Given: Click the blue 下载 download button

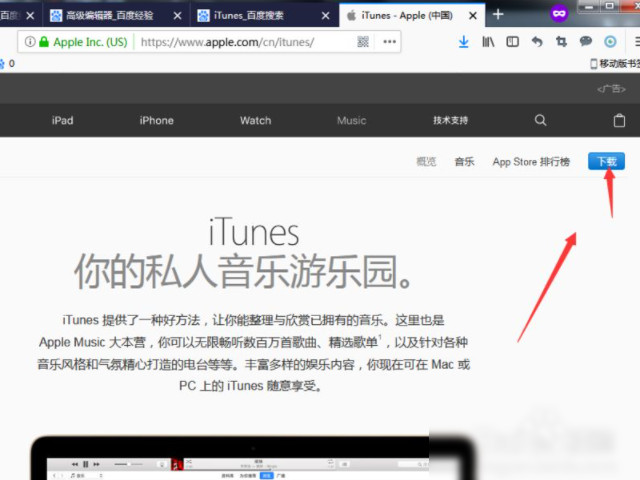Looking at the screenshot, I should [606, 161].
